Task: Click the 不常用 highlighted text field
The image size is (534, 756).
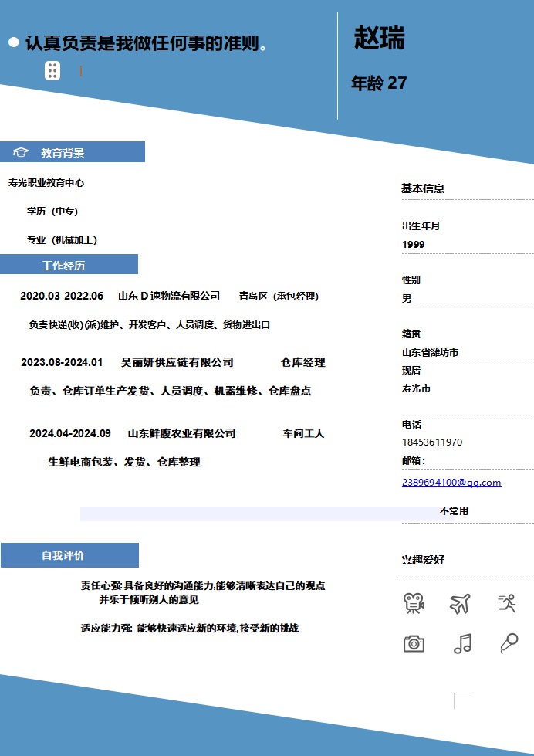Action: pos(454,511)
